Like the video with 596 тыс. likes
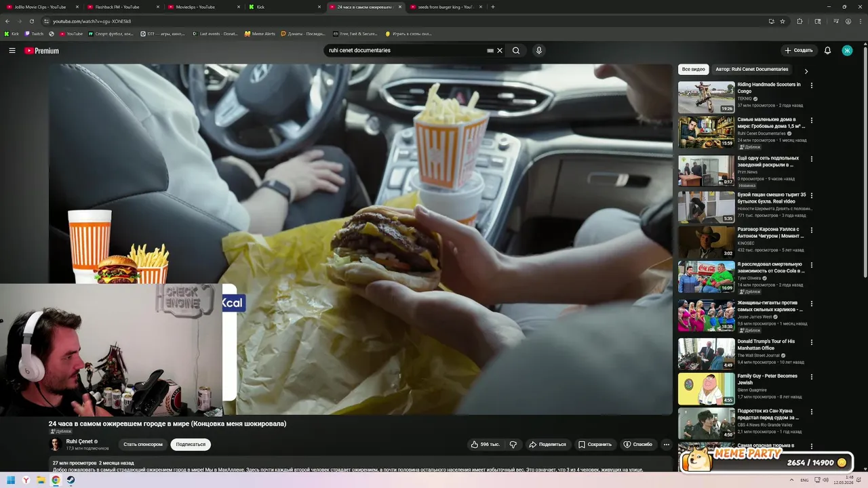 485,445
